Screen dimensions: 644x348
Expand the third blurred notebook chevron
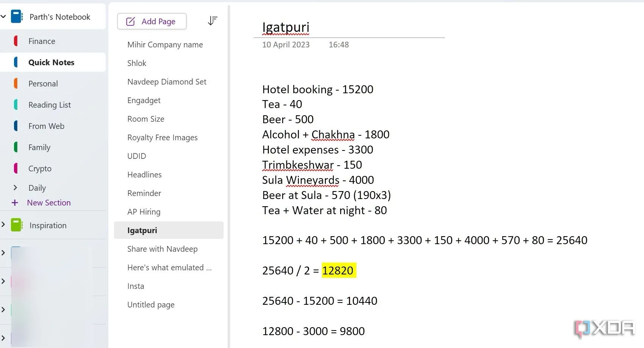pos(3,310)
